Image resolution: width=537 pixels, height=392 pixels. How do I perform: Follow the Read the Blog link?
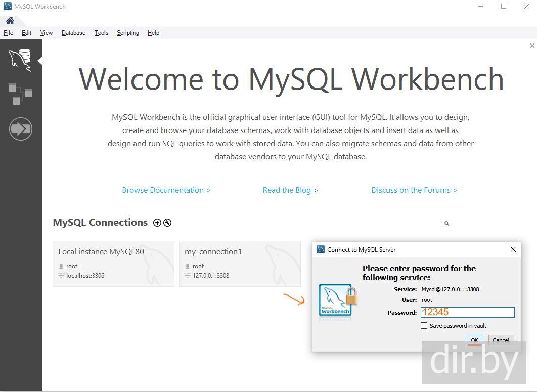pos(290,190)
